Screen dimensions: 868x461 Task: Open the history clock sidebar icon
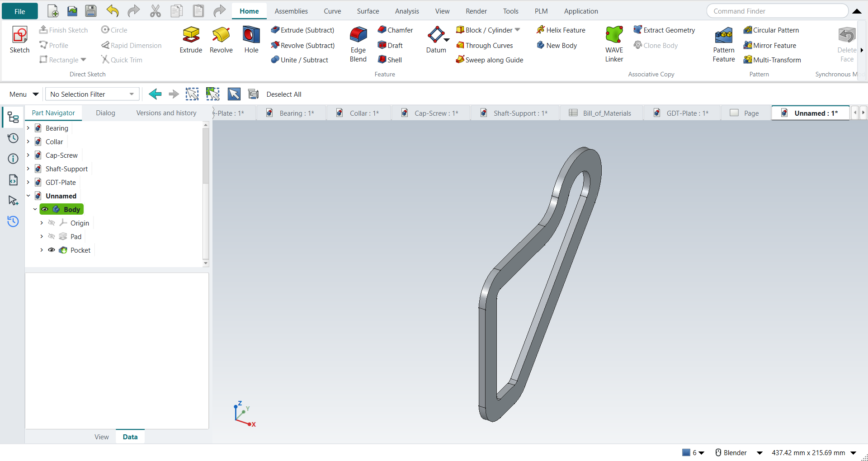(x=13, y=138)
